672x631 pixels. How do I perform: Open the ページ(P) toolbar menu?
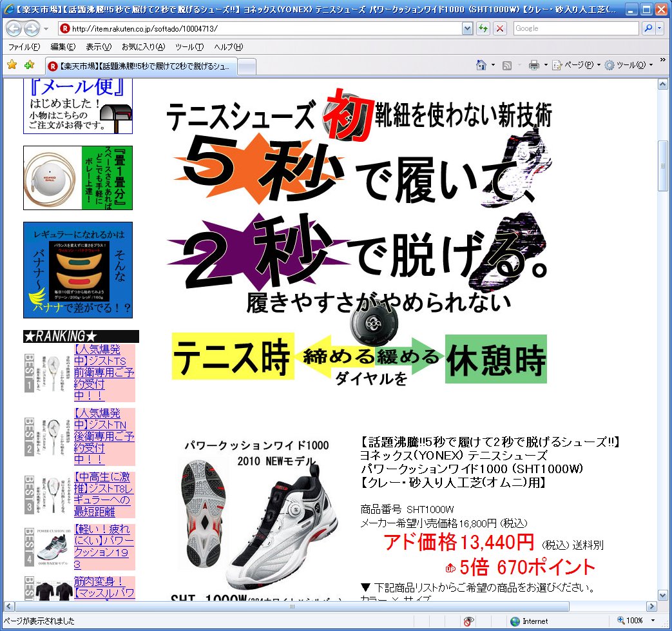(x=576, y=65)
